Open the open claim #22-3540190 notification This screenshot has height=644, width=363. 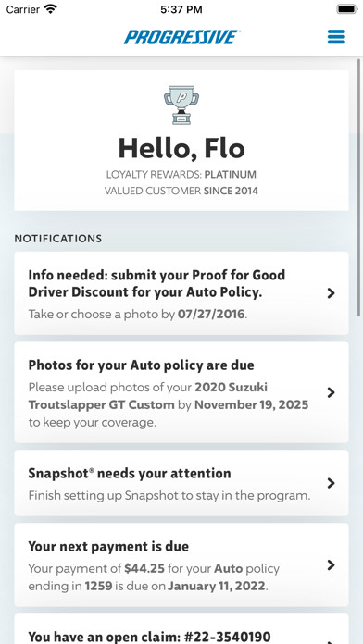coord(181,629)
